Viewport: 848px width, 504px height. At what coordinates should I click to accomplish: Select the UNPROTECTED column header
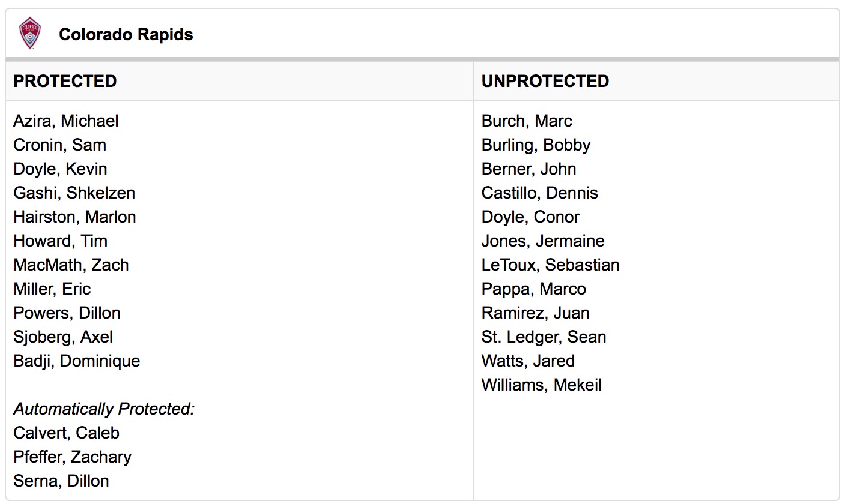pyautogui.click(x=545, y=81)
